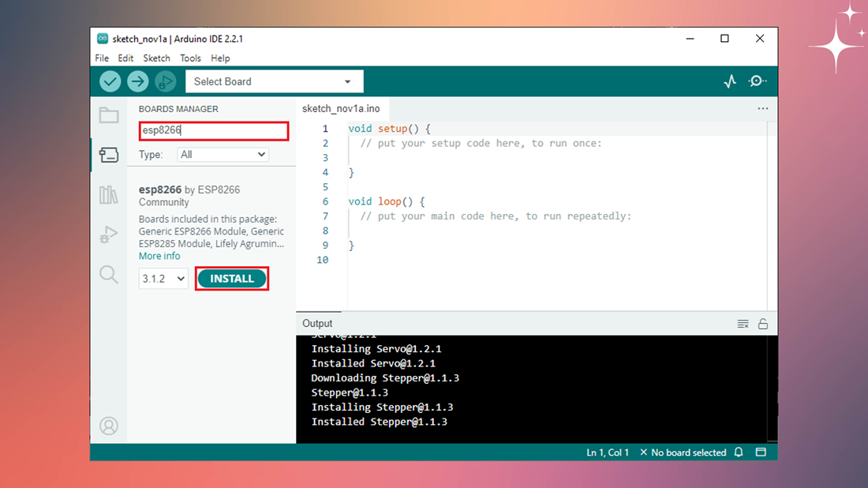The height and width of the screenshot is (488, 868).
Task: Click the void setup() code line
Action: click(x=389, y=129)
